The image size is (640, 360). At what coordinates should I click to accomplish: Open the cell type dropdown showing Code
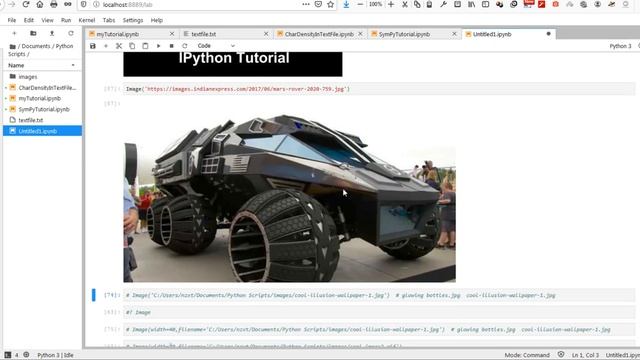(216, 46)
